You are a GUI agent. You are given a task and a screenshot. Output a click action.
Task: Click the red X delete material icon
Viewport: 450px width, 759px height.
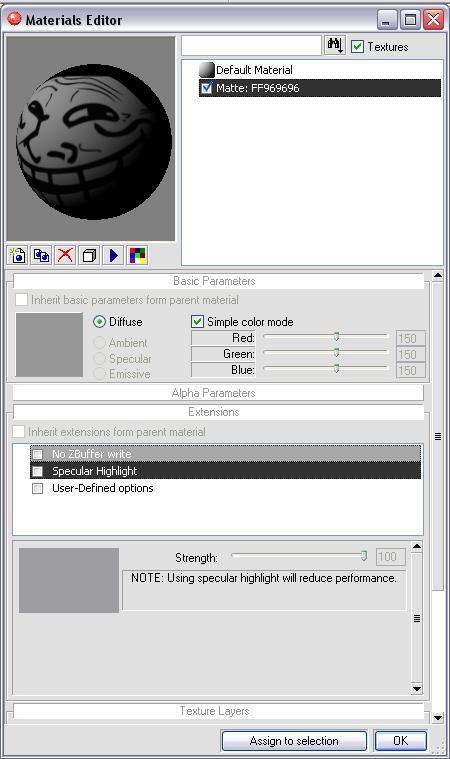(65, 255)
